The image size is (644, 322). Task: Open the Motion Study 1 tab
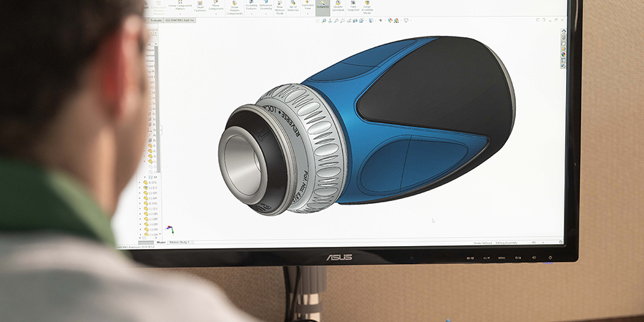(x=179, y=243)
